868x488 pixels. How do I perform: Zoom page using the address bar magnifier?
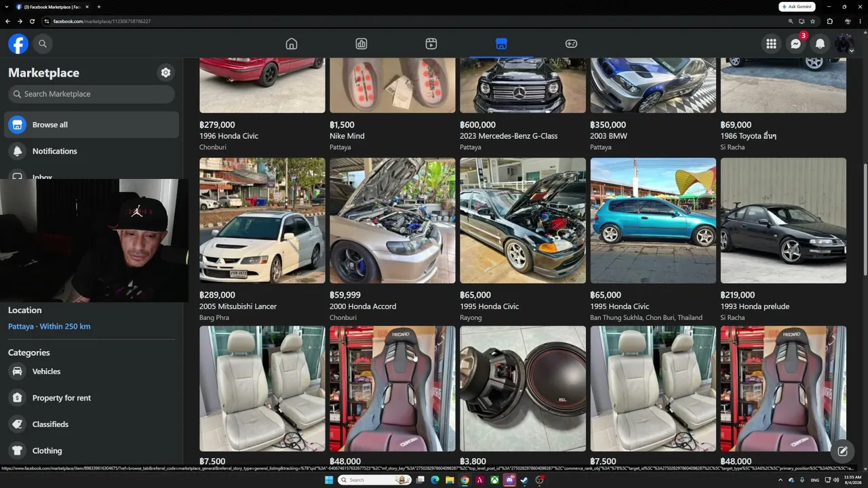pyautogui.click(x=791, y=21)
